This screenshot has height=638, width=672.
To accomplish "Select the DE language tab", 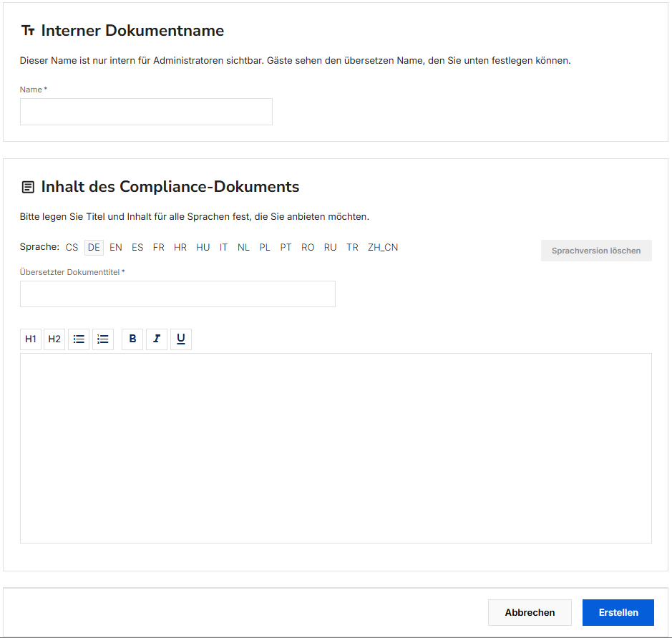I will (94, 248).
